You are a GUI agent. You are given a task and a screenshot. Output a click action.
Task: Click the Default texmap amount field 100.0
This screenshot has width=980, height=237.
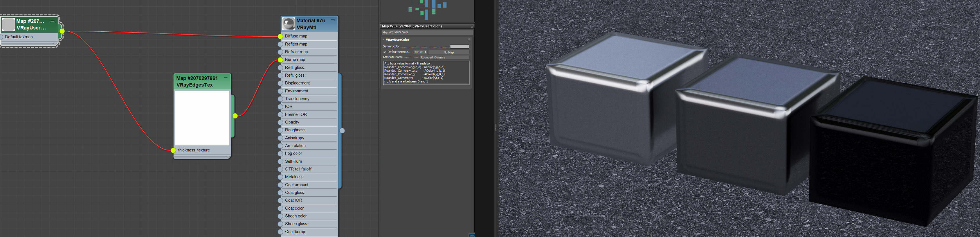419,52
